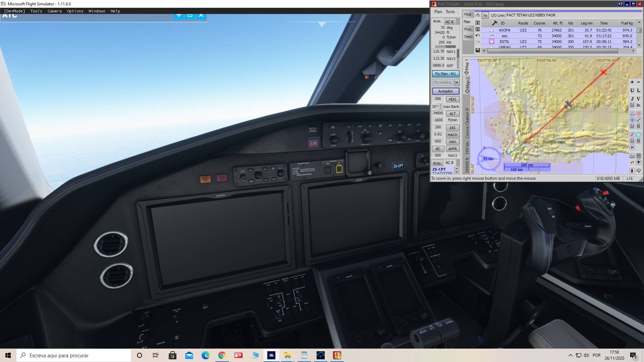This screenshot has width=644, height=362.
Task: Toggle the HDG autopilot mode
Action: 452,99
